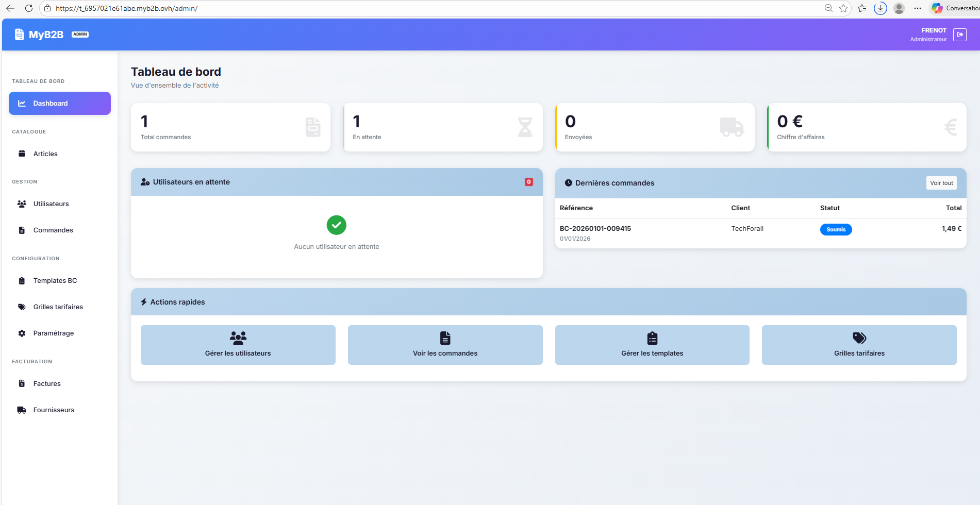Click the browser favorites star icon

[843, 8]
